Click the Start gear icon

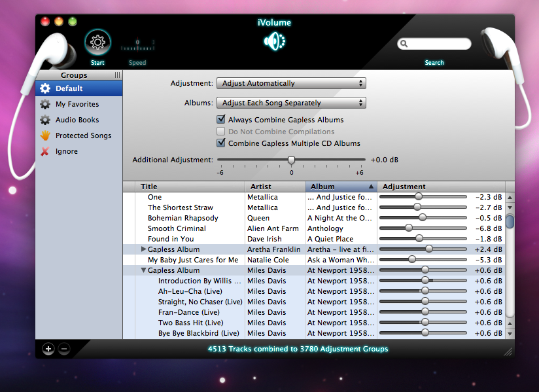(x=97, y=43)
